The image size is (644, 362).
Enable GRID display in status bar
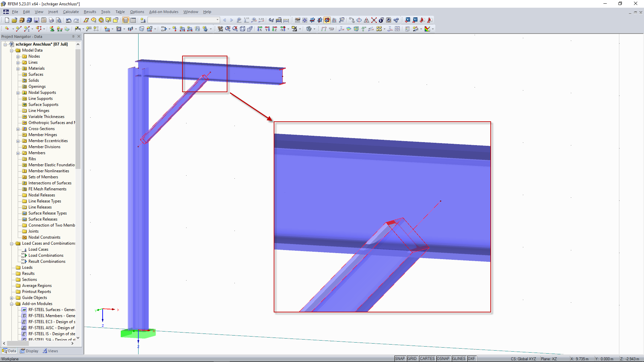[412, 358]
